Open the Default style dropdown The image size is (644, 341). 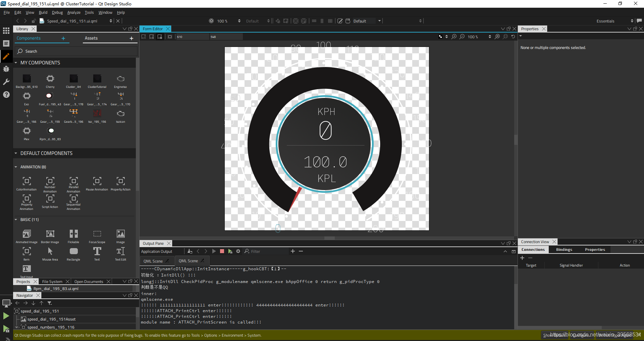coord(367,21)
